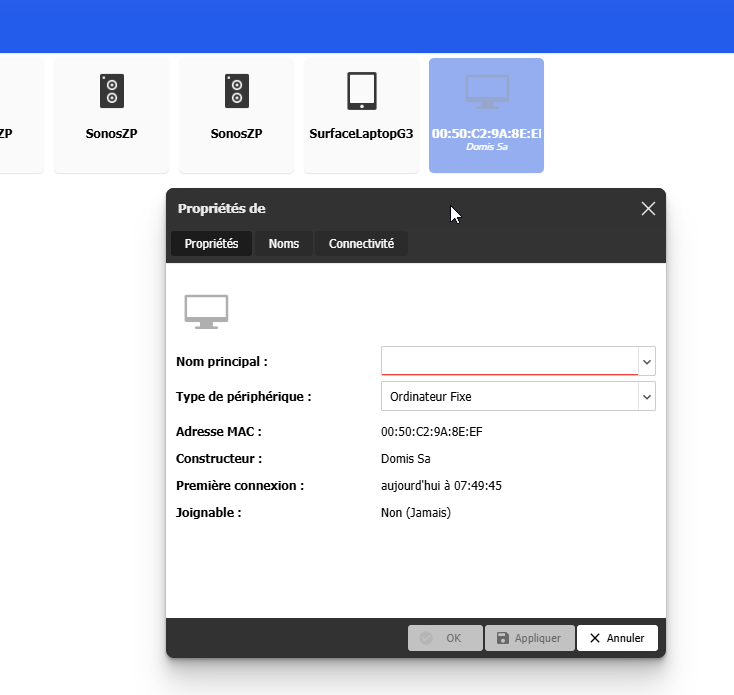The width and height of the screenshot is (734, 695).
Task: Click the speaker icon on the SonosZP tile farthest from SurfaceLaptopG3
Action: pos(111,91)
